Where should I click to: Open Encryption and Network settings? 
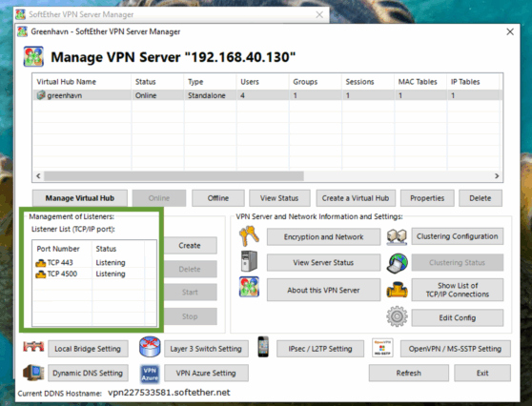pos(323,236)
